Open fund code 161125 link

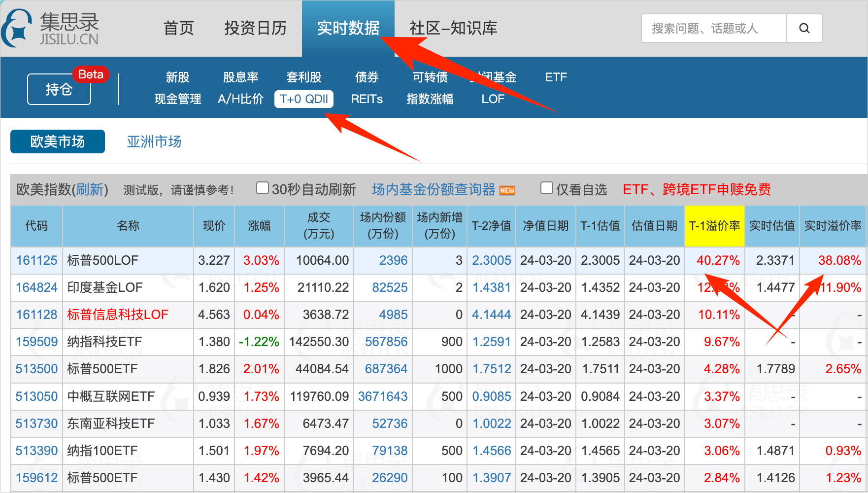click(37, 260)
